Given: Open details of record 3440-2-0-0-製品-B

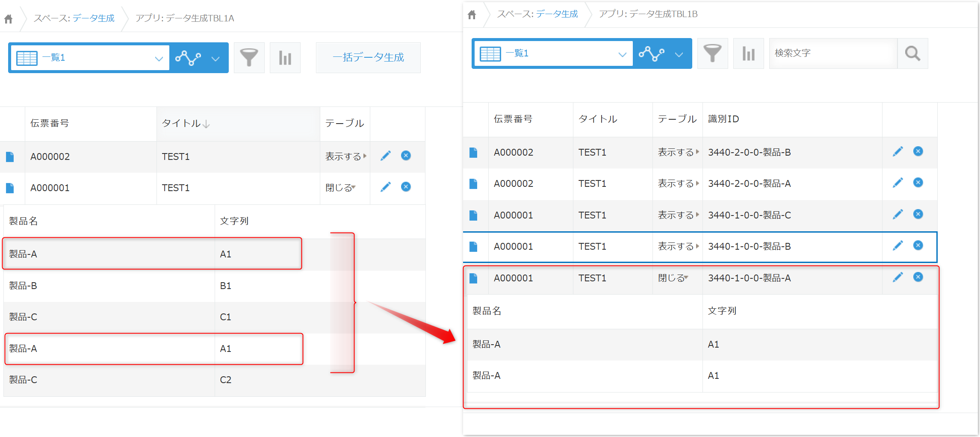Looking at the screenshot, I should [x=473, y=153].
